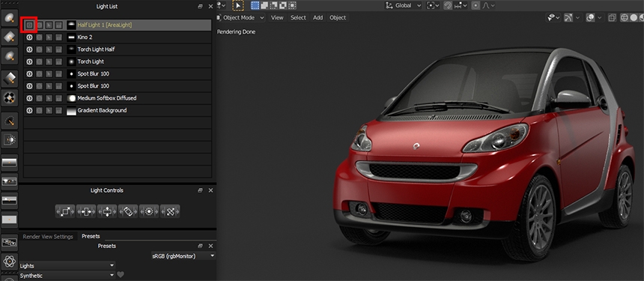This screenshot has width=644, height=281.
Task: Open the sRGB (rgbMonitor) color profile dropdown
Action: click(x=183, y=256)
